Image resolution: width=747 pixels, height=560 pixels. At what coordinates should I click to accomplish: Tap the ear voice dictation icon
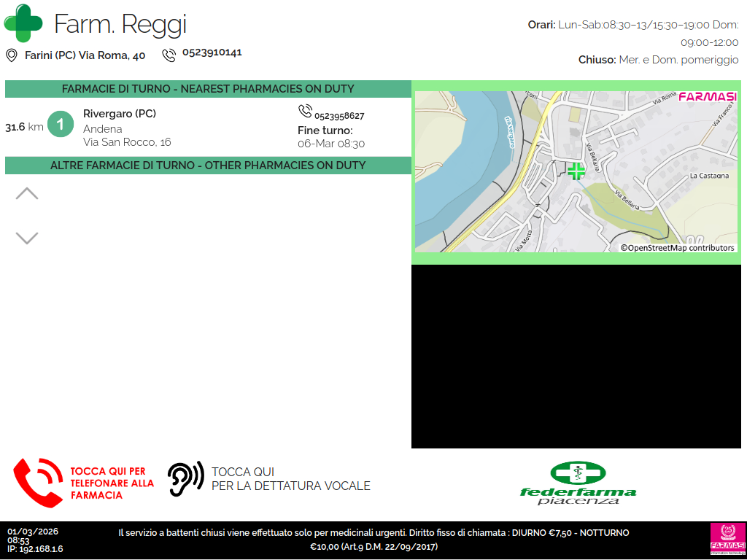click(185, 479)
